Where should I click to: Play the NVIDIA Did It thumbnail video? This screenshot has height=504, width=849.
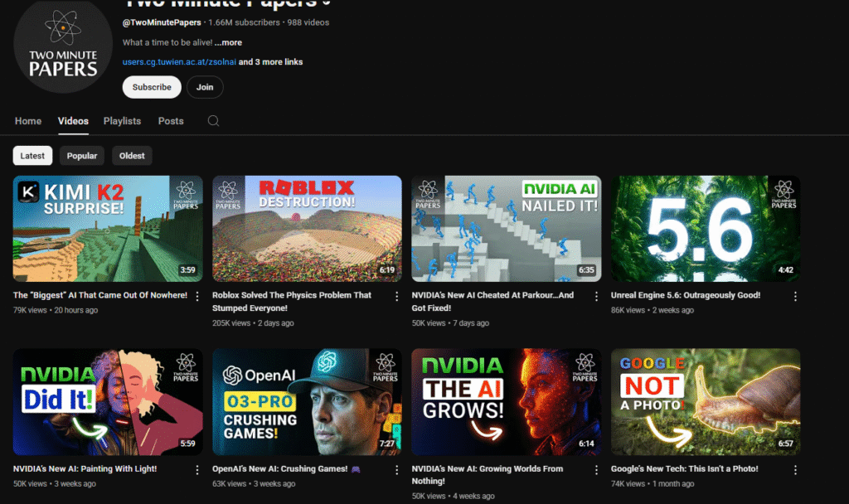(x=108, y=402)
